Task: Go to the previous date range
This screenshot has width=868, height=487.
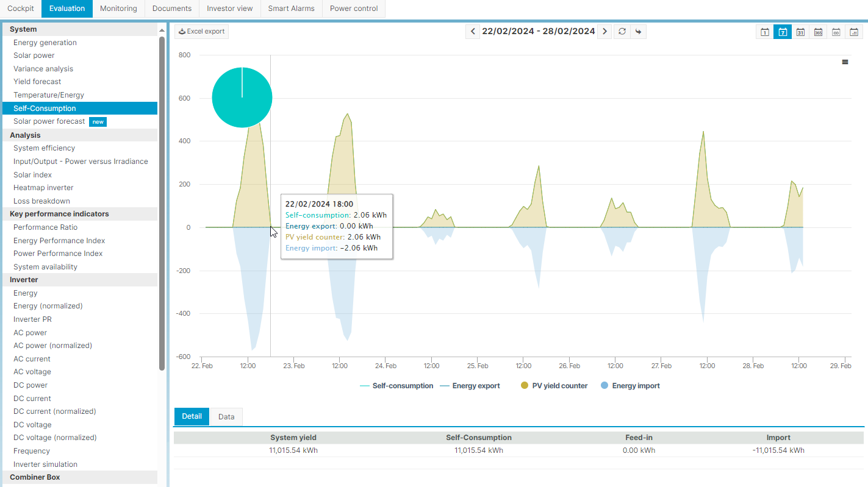Action: point(473,32)
